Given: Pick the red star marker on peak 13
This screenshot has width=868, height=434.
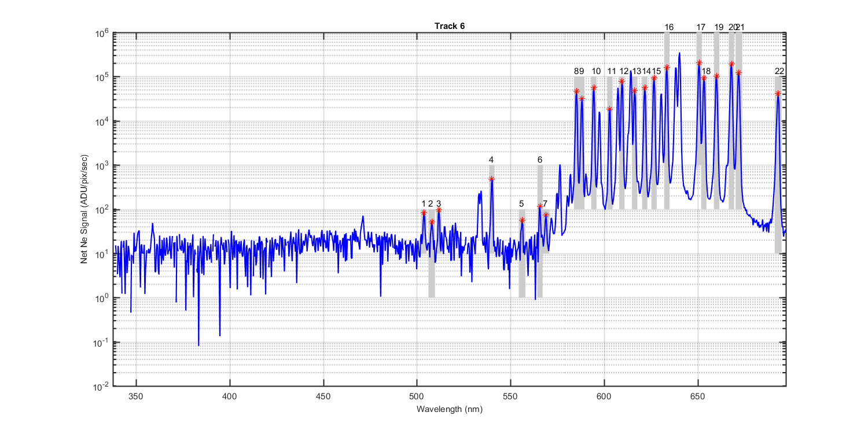Looking at the screenshot, I should click(634, 90).
